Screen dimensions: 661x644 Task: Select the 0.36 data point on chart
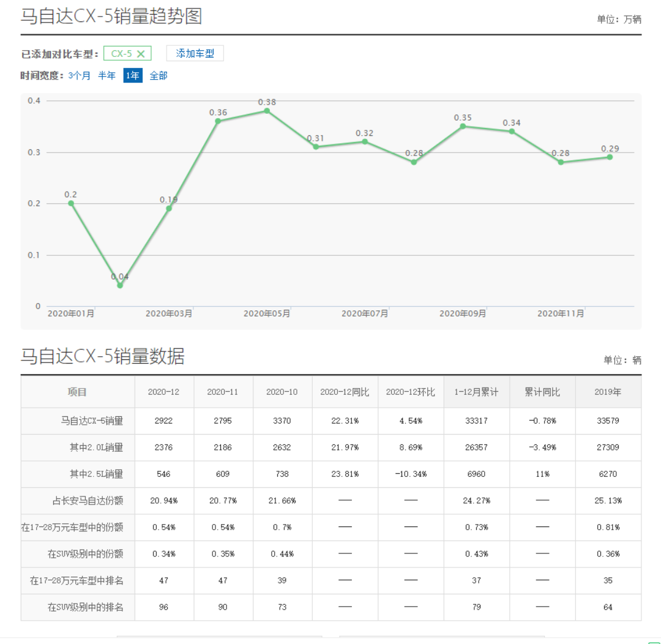coord(218,121)
